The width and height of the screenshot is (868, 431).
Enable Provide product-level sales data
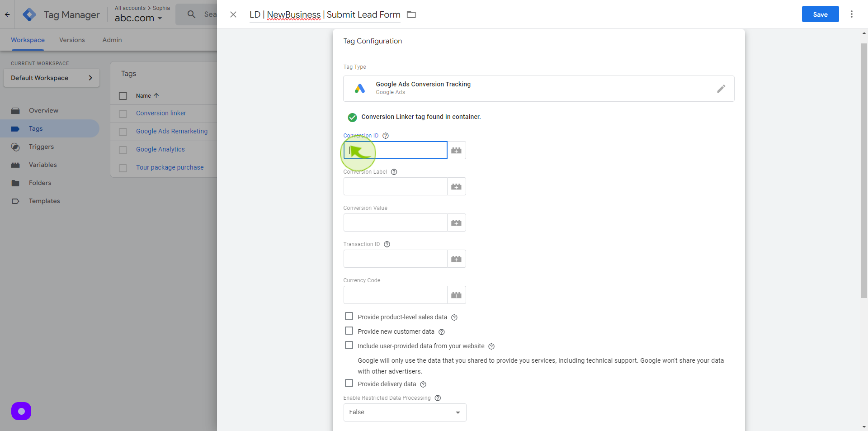349,316
